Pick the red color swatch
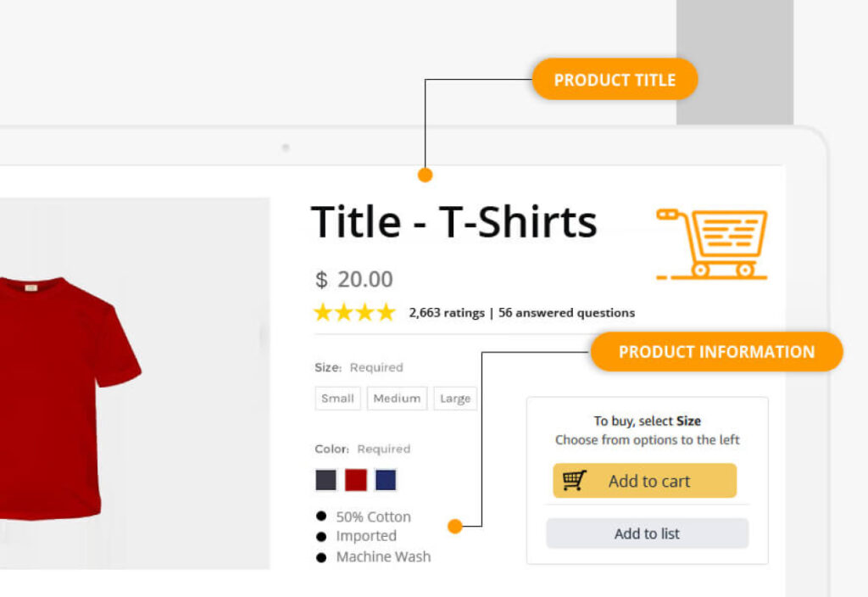 (356, 480)
